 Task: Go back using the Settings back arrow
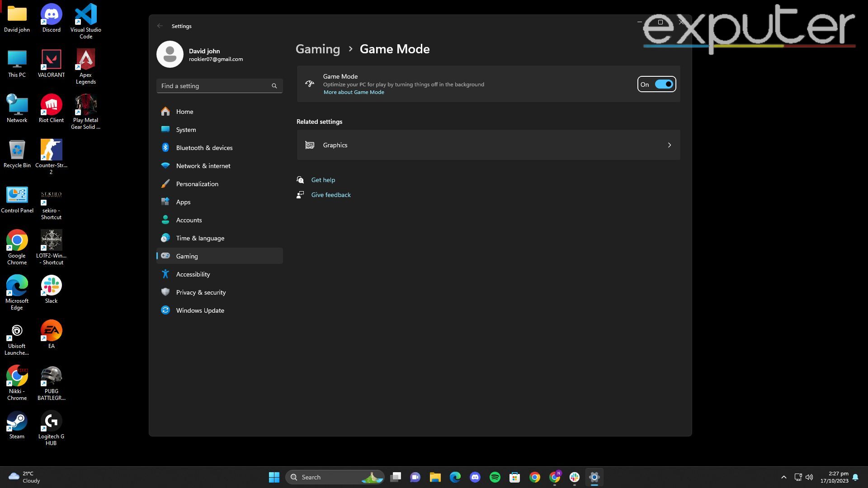point(160,26)
